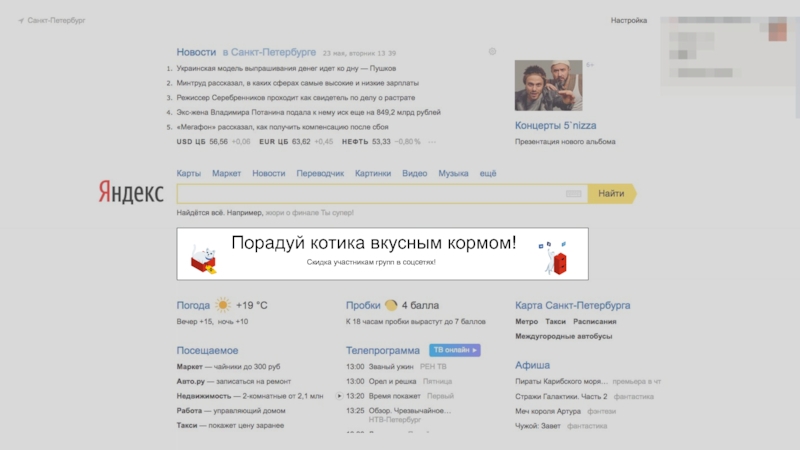The width and height of the screenshot is (800, 450).
Task: Open Такси — покажет цену заранее
Action: 230,425
